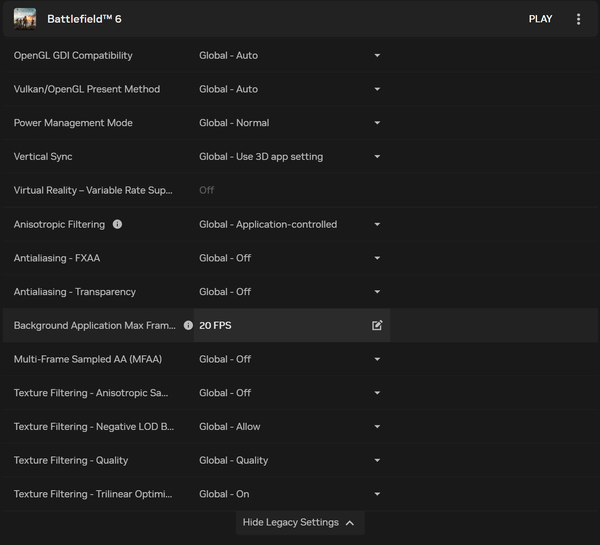The width and height of the screenshot is (600, 545).
Task: Collapse list using Hide Legacy Settings
Action: (299, 522)
